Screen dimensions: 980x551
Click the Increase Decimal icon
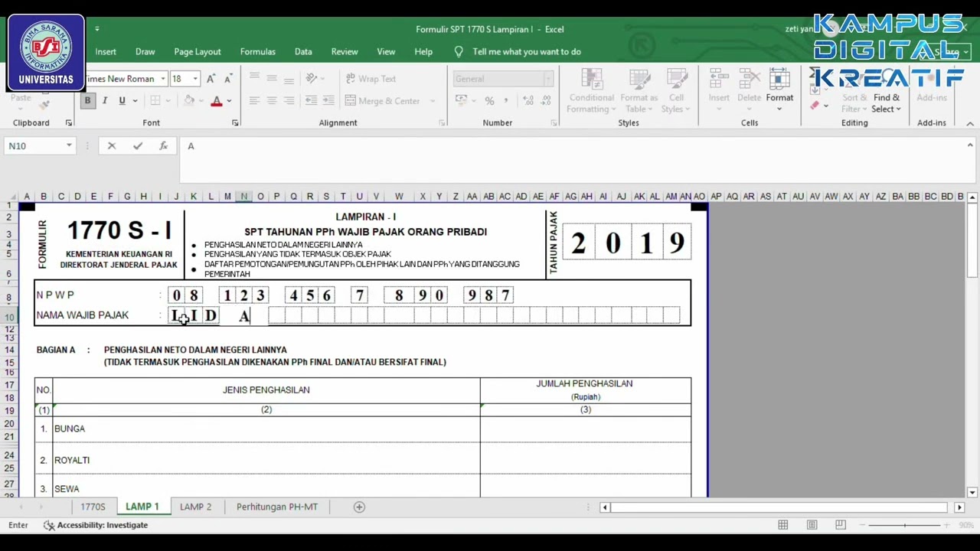529,100
